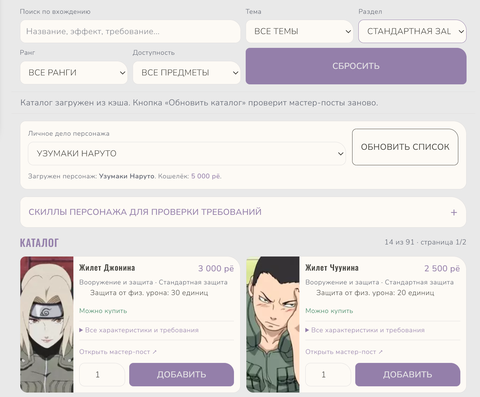Click 'Можно купить' status on Жилет Чуунина
The image size is (480, 397).
(x=329, y=311)
